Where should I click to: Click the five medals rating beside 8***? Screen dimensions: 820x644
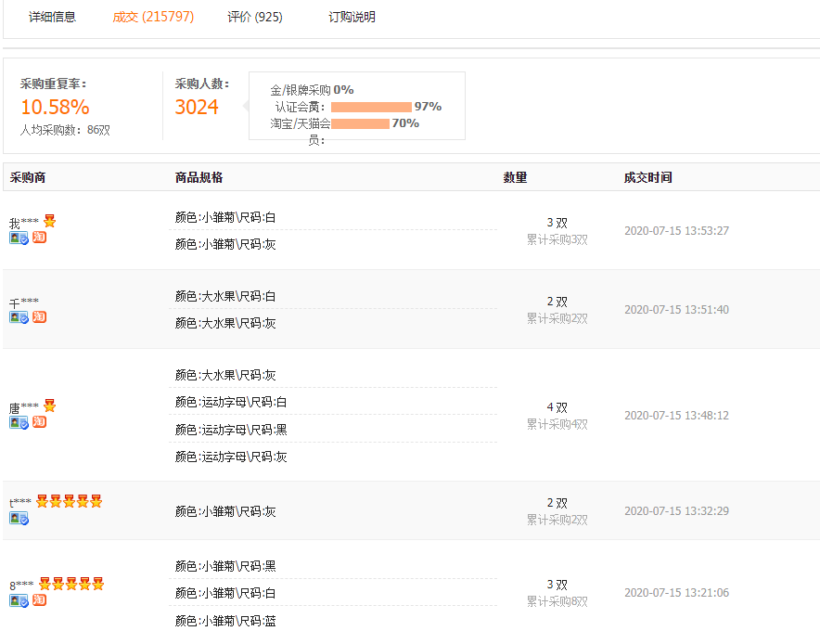click(71, 584)
